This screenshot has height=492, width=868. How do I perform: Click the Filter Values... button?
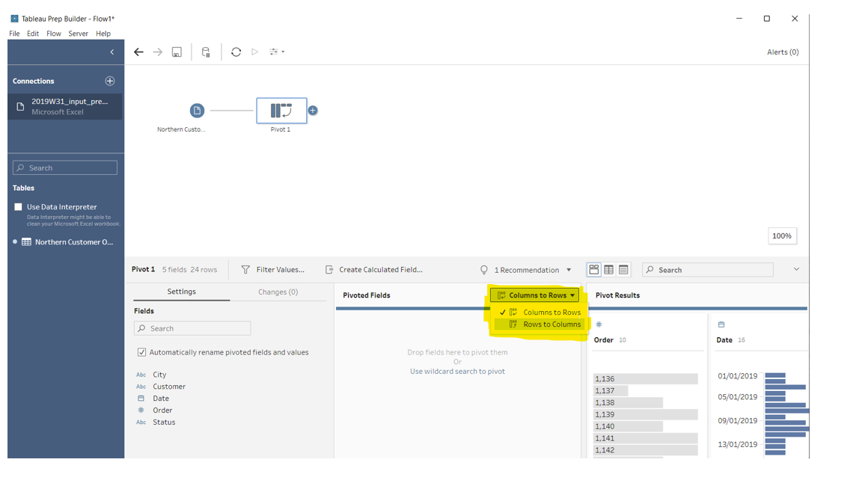(273, 269)
